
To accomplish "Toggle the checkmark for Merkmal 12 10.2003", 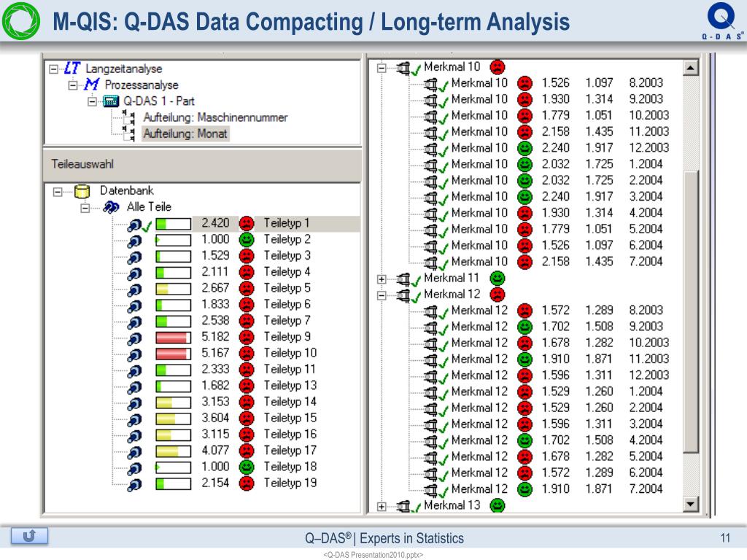I will tap(444, 346).
